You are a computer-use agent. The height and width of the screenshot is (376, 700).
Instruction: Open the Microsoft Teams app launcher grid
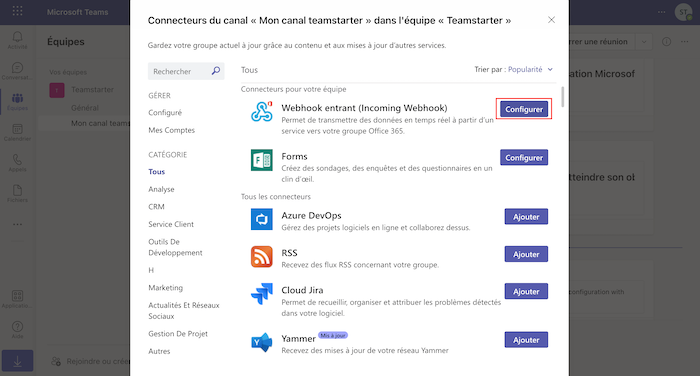click(x=17, y=11)
